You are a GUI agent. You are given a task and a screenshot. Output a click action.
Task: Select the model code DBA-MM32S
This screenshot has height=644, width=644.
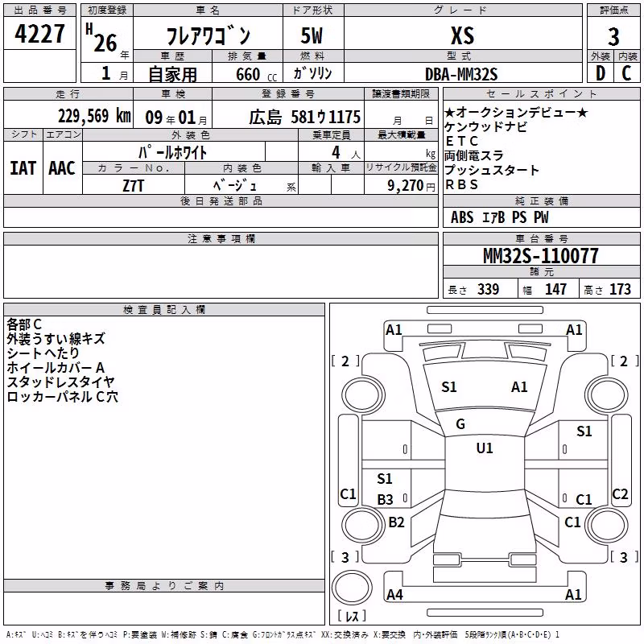point(461,74)
